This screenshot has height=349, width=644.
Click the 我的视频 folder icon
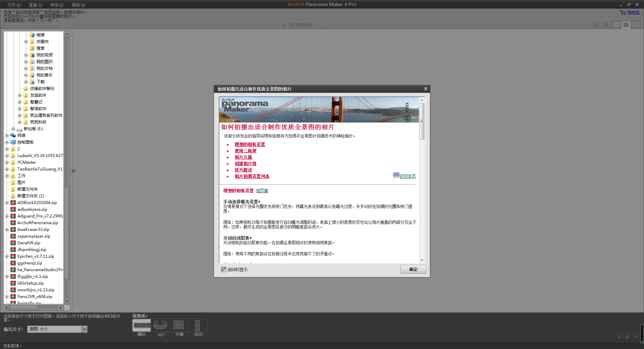point(32,55)
